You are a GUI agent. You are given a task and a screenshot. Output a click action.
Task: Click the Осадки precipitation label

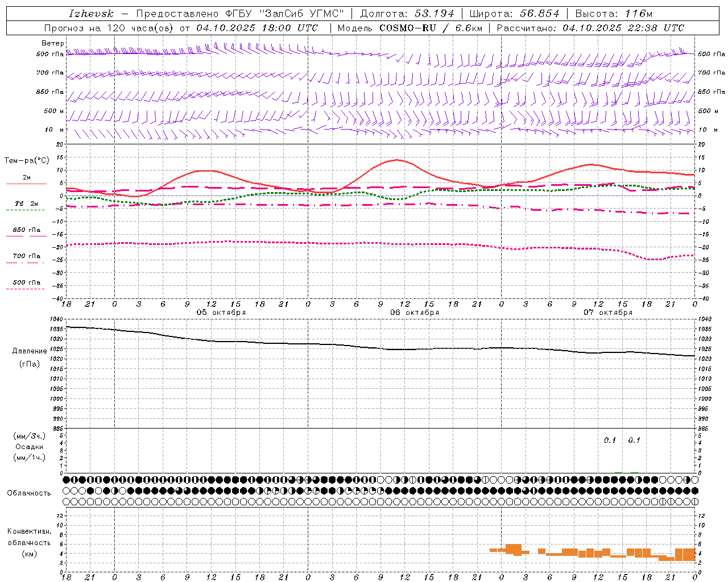30,447
